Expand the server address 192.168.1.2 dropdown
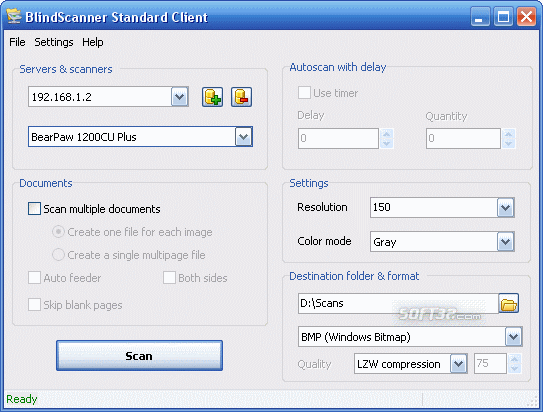 click(180, 97)
